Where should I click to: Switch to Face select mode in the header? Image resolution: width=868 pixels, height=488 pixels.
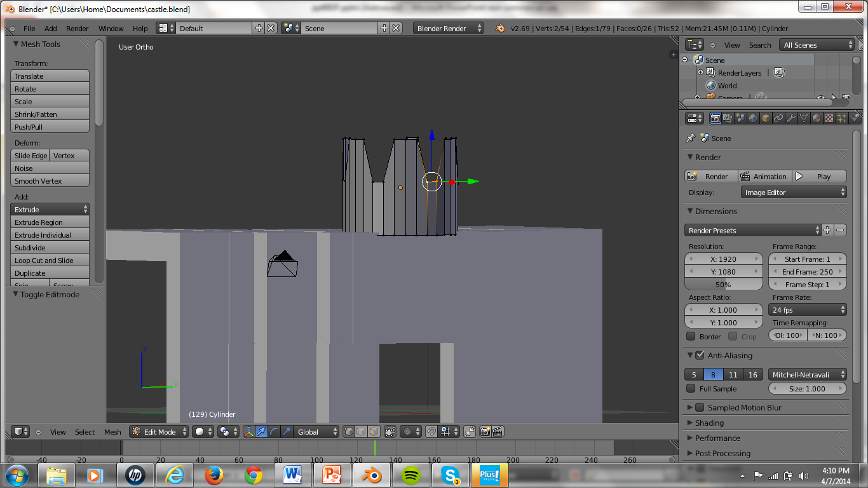[372, 431]
